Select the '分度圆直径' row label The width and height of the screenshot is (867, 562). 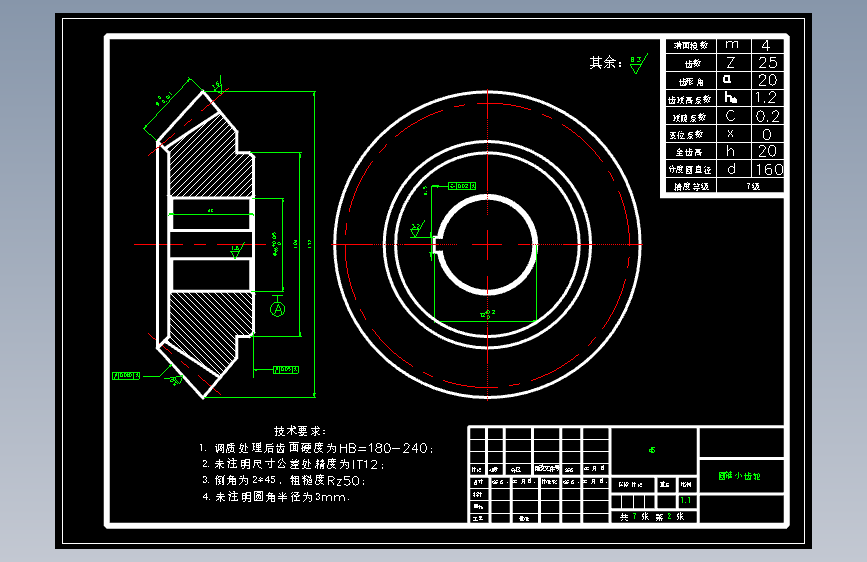point(690,169)
